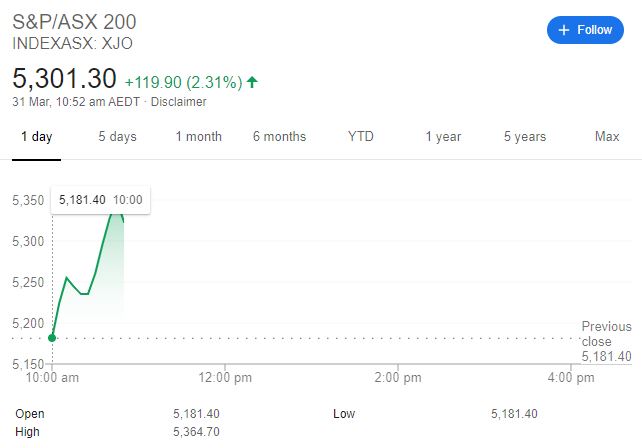The image size is (642, 448).
Task: Click the 12:00 pm axis label
Action: coord(225,378)
